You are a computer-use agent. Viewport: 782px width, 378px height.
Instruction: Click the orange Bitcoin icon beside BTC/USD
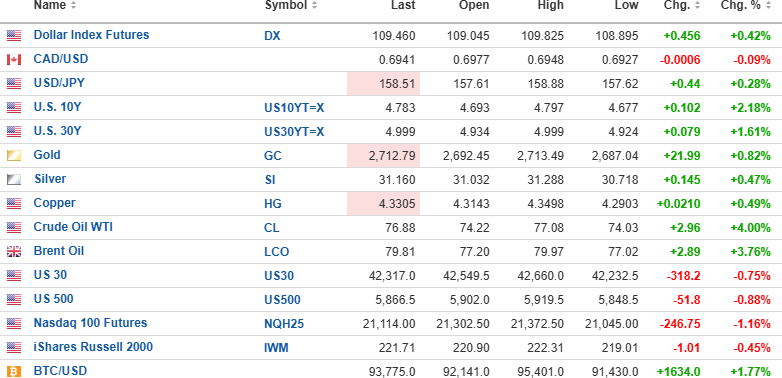(14, 372)
